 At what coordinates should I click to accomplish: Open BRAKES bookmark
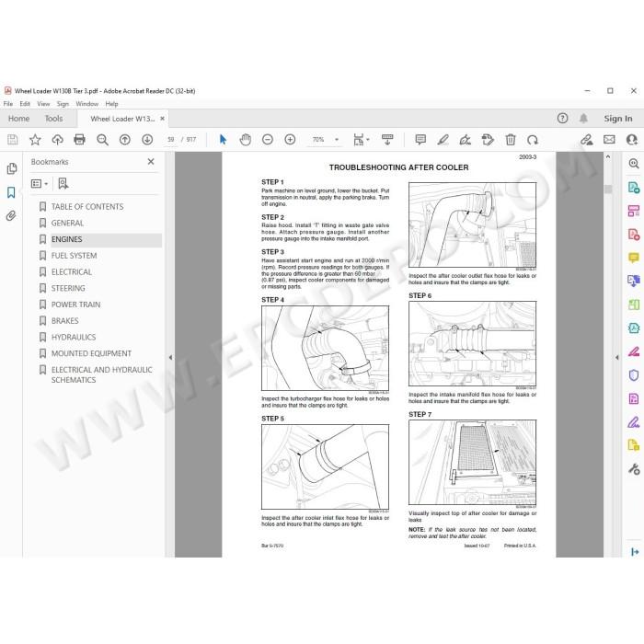point(65,321)
